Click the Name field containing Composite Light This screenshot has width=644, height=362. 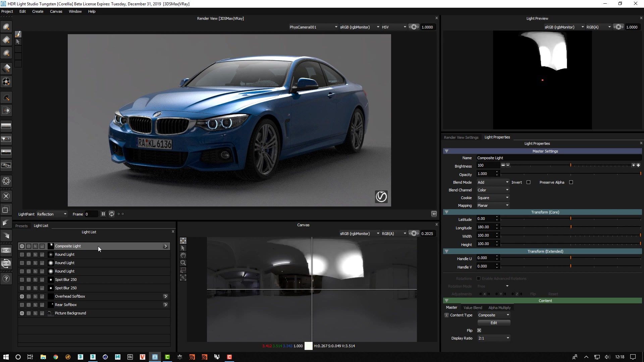pos(558,158)
